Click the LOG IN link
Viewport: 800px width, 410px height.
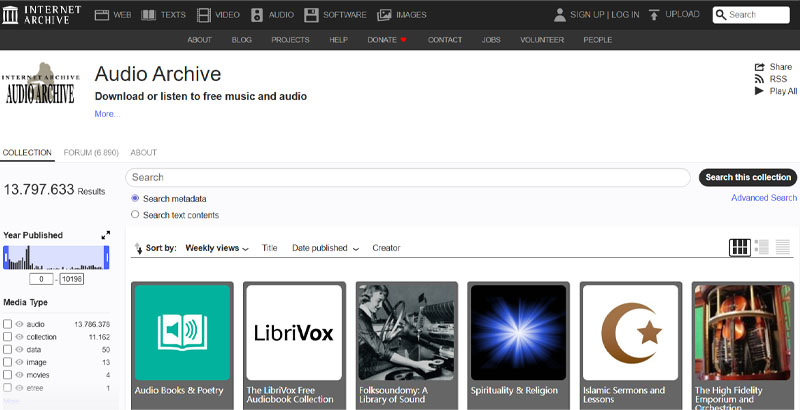(625, 15)
